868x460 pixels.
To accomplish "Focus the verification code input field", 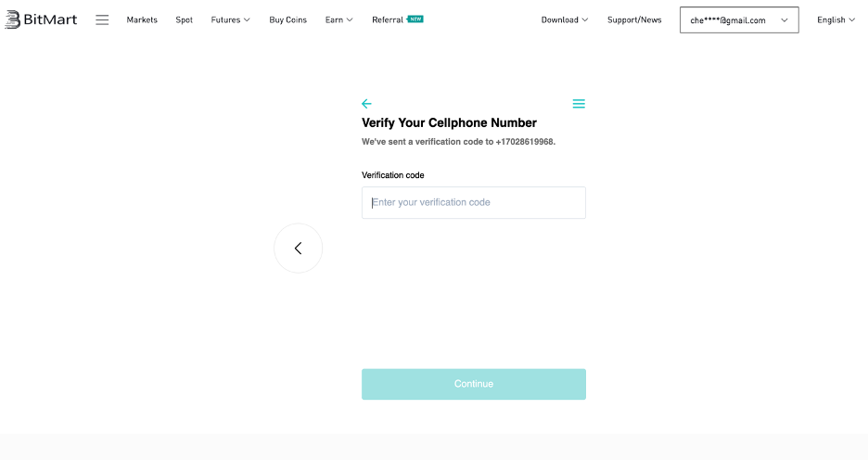I will point(474,202).
